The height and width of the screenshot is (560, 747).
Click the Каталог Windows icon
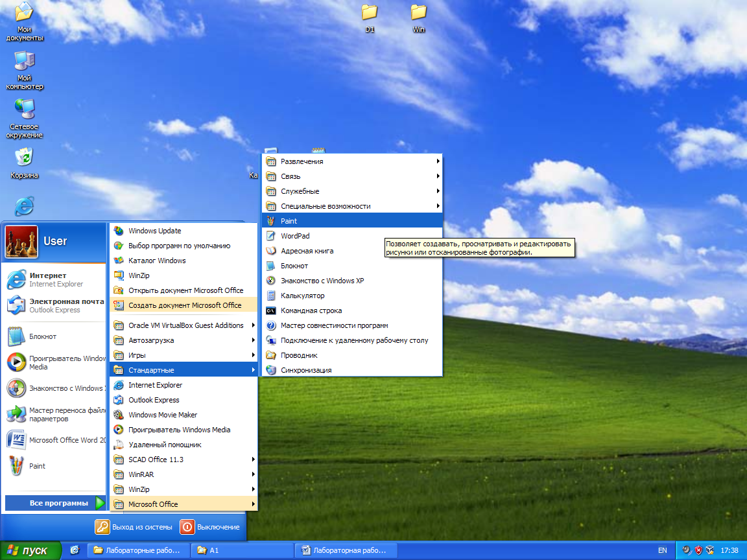tap(119, 261)
